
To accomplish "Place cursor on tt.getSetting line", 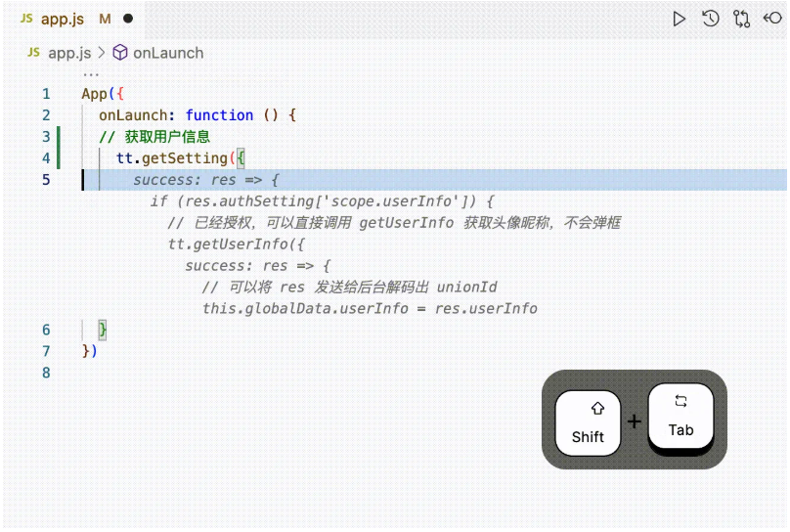I will pos(180,158).
